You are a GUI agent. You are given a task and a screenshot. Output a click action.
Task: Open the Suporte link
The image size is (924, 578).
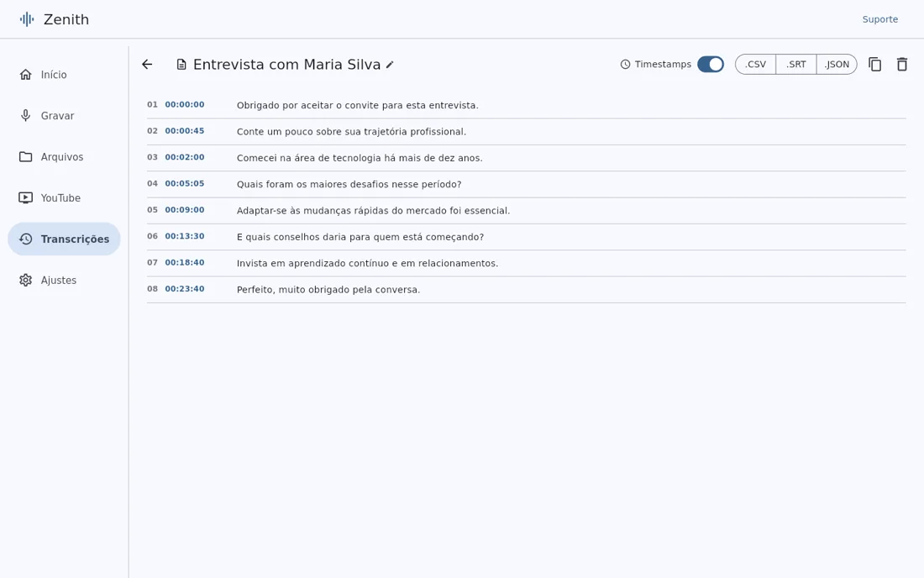coord(879,19)
